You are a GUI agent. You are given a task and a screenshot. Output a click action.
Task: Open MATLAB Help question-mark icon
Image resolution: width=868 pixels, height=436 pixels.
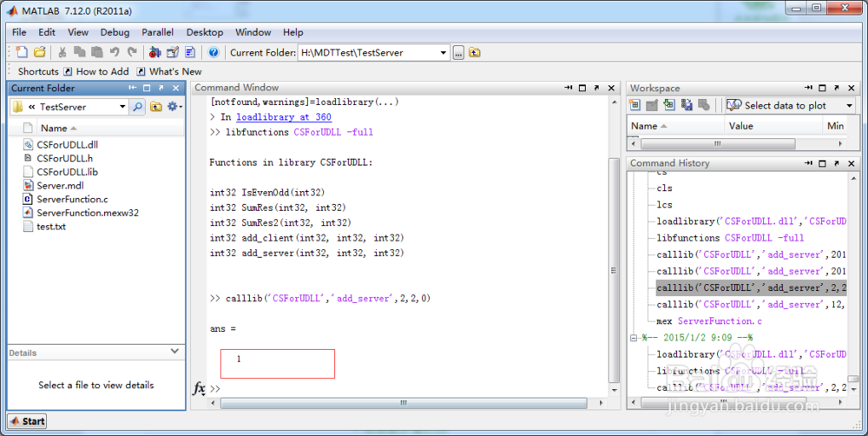[x=214, y=52]
